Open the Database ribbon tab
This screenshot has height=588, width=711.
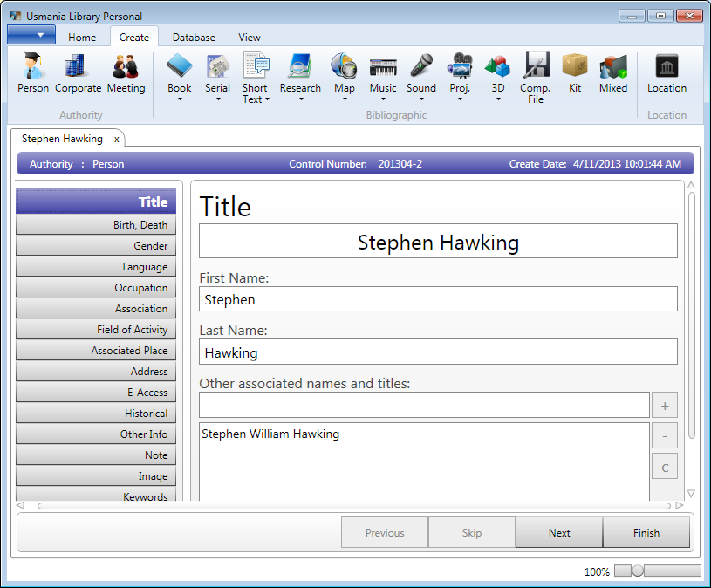click(194, 38)
